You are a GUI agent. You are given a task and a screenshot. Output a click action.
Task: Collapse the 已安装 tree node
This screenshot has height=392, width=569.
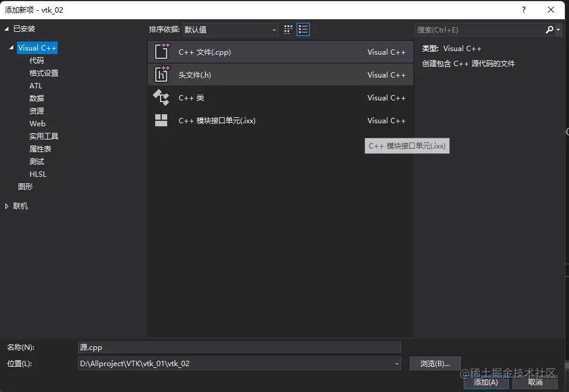7,29
